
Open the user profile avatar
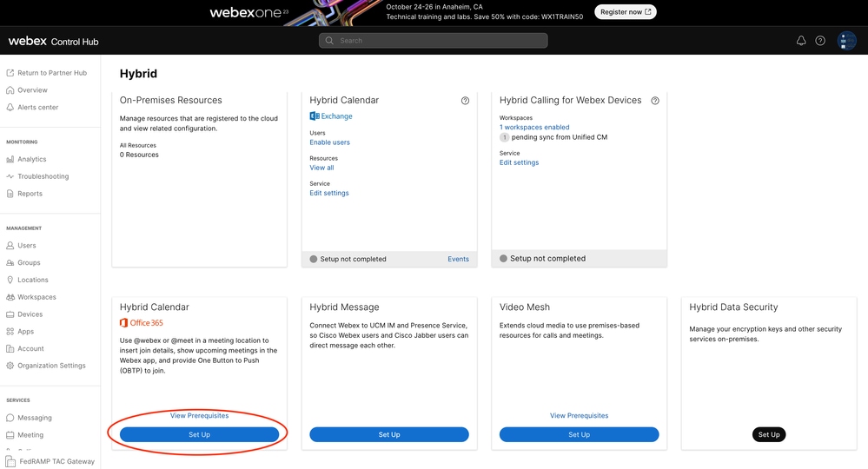(x=847, y=41)
